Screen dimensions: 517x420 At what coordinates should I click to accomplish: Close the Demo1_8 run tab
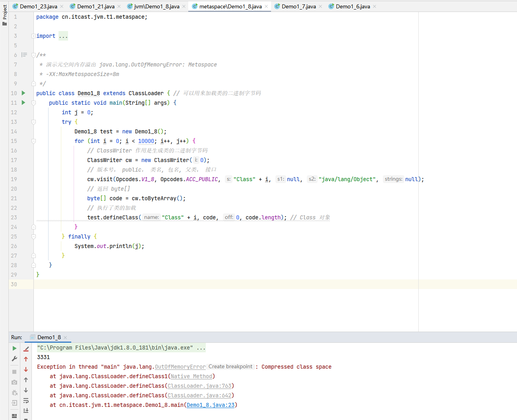pos(65,338)
